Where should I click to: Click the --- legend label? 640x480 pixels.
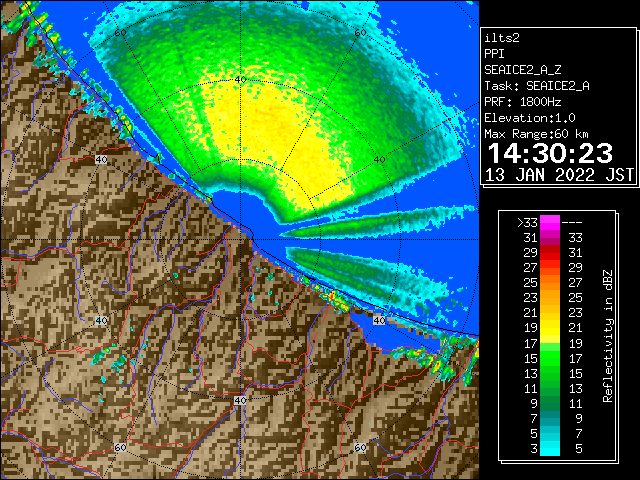point(572,223)
